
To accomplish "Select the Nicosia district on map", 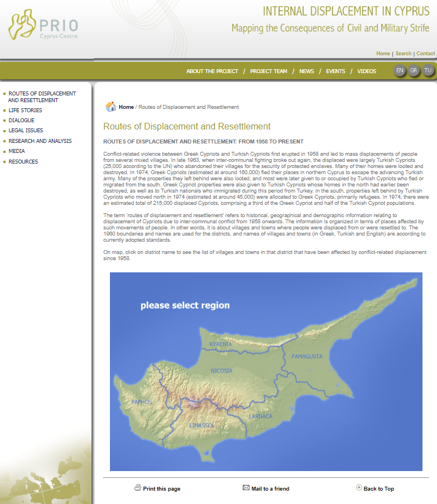I will 222,371.
